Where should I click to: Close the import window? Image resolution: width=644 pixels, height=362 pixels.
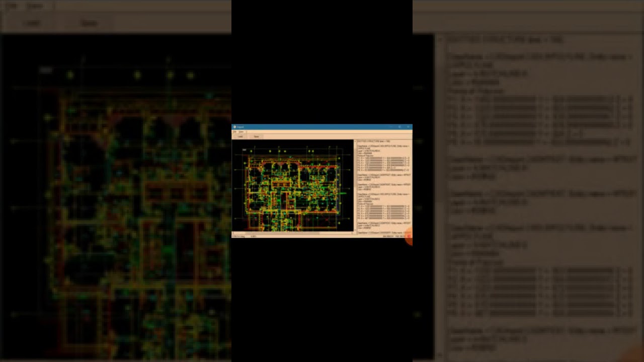coord(408,127)
